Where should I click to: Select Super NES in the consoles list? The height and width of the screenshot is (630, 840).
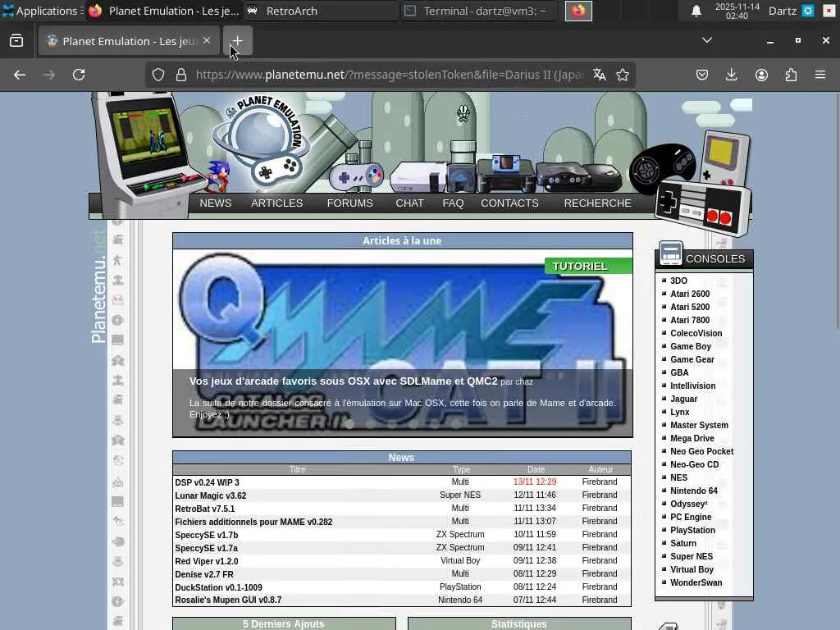[x=692, y=557]
